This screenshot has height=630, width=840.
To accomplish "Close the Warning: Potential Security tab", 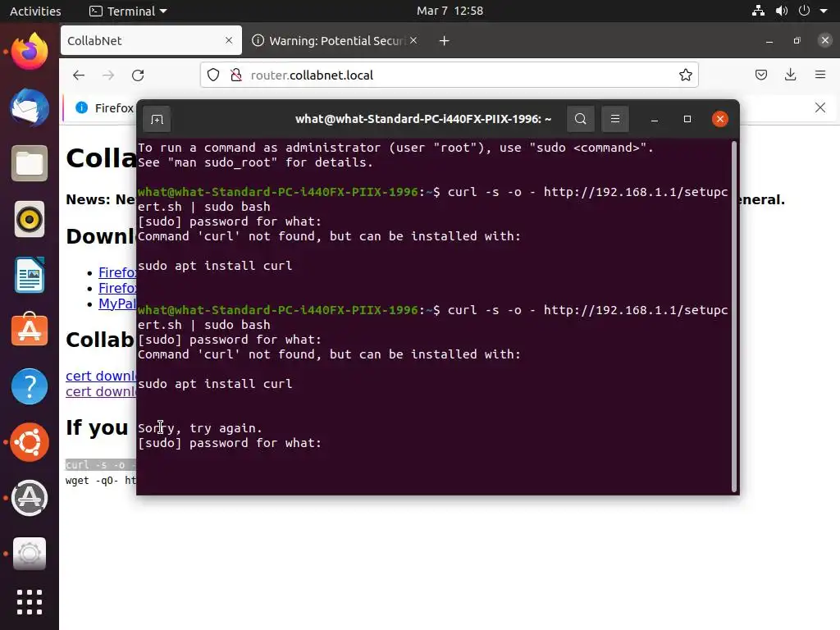I will point(413,40).
